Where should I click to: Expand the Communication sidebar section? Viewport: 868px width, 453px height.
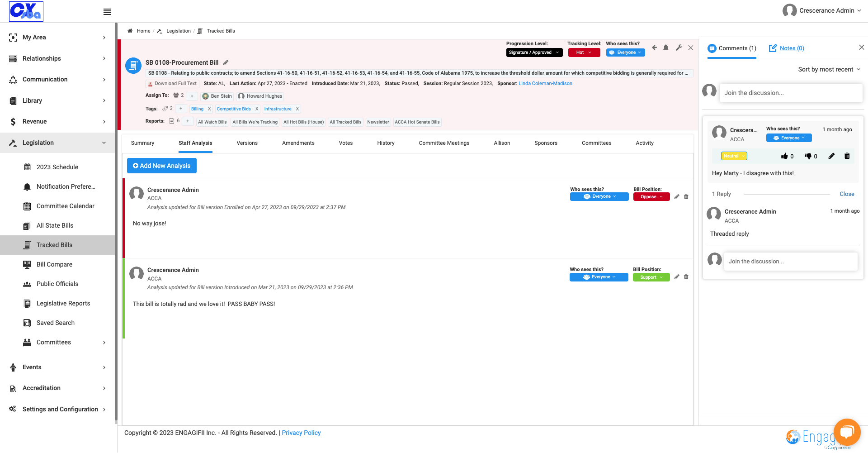[57, 79]
